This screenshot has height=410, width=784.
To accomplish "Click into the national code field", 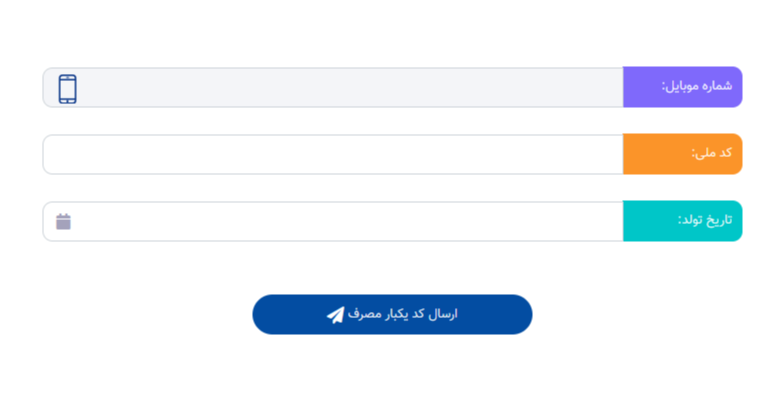I will (x=332, y=154).
